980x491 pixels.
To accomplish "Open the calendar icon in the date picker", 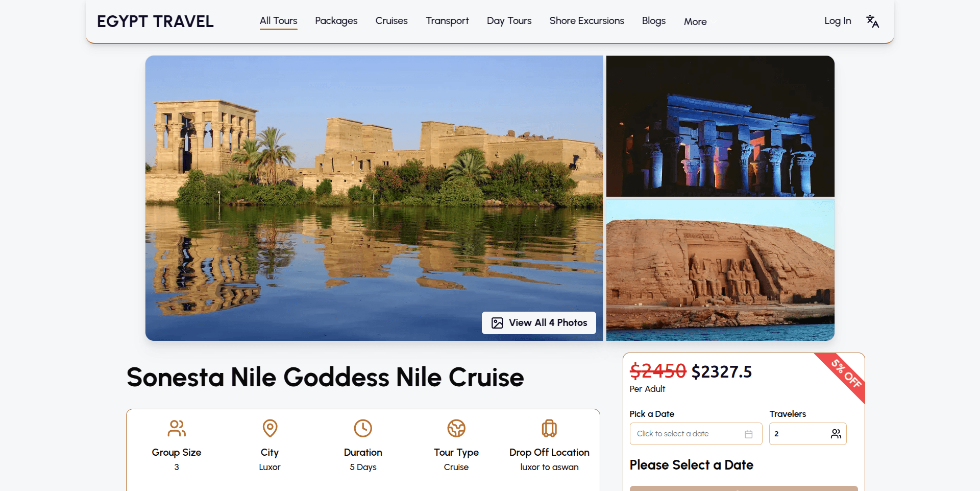I will pos(748,433).
